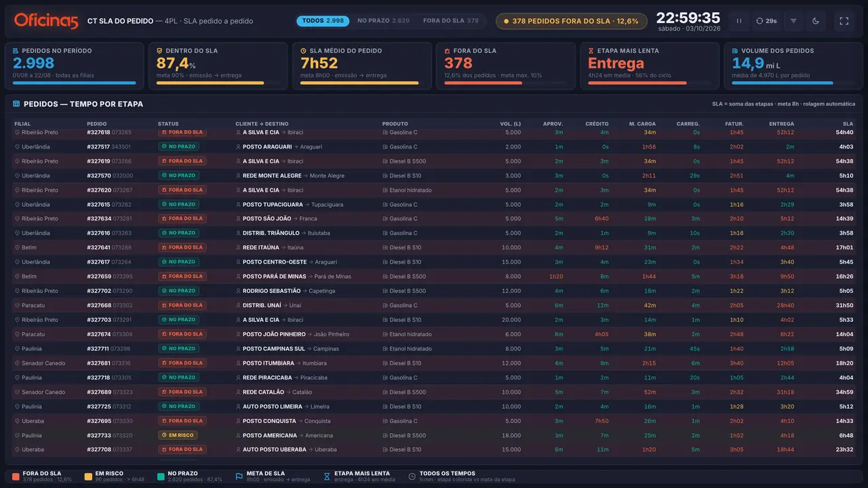The width and height of the screenshot is (868, 488).
Task: Click the blue progress bar under 2.998
Action: 75,83
